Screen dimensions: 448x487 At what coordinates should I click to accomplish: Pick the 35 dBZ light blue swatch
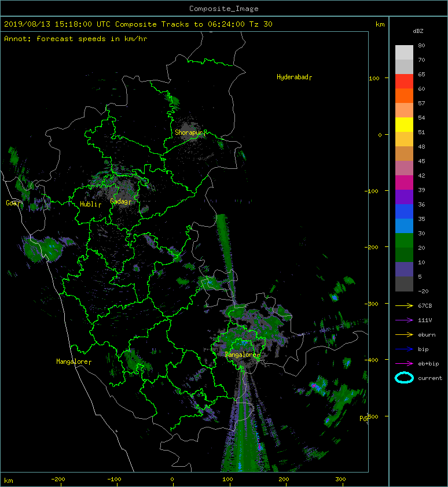[404, 226]
